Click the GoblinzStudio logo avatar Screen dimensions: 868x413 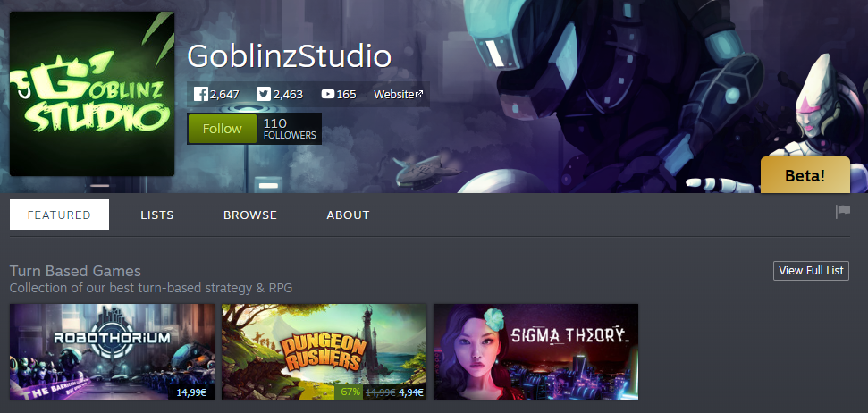pyautogui.click(x=92, y=94)
